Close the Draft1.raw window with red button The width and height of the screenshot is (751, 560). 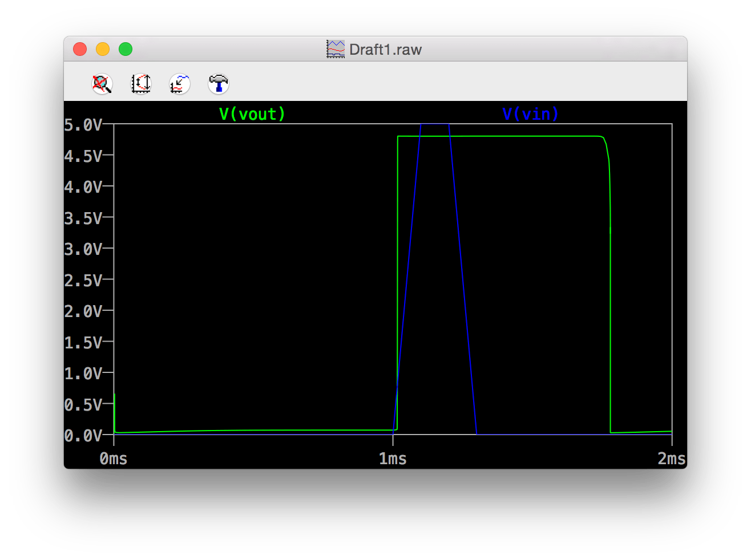tap(80, 49)
